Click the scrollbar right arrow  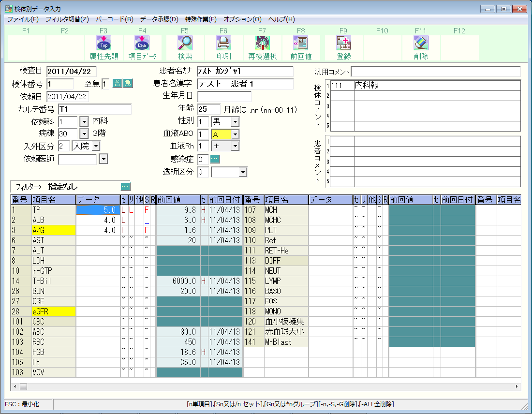(x=517, y=386)
